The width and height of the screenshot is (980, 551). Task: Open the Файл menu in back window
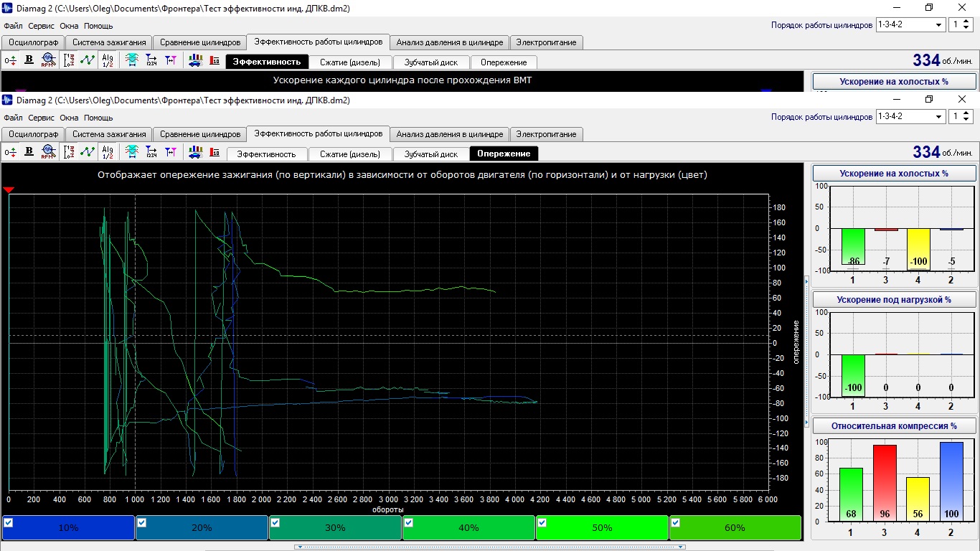tap(13, 26)
